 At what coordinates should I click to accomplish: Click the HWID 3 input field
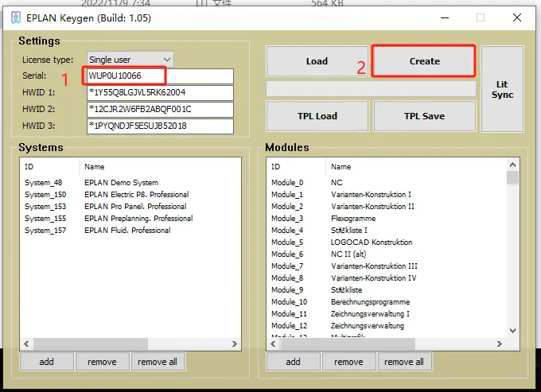pos(160,126)
